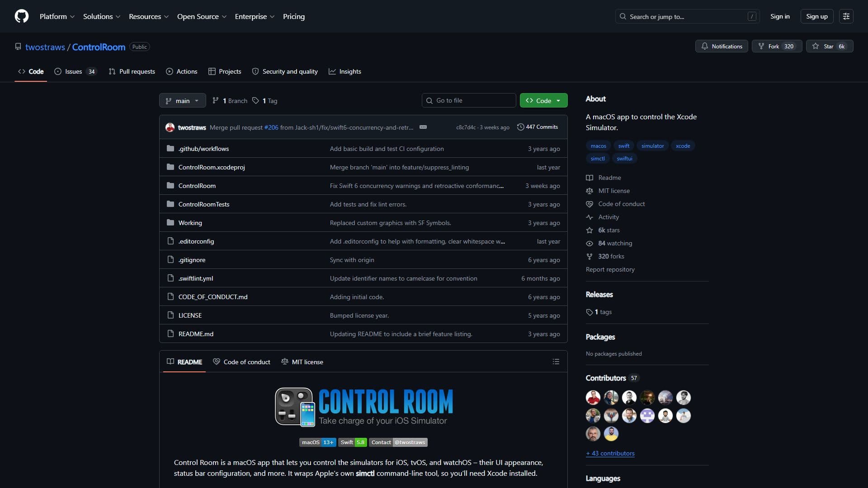Screen dimensions: 868x488
Task: Expand the Open Source menu
Action: click(x=202, y=16)
